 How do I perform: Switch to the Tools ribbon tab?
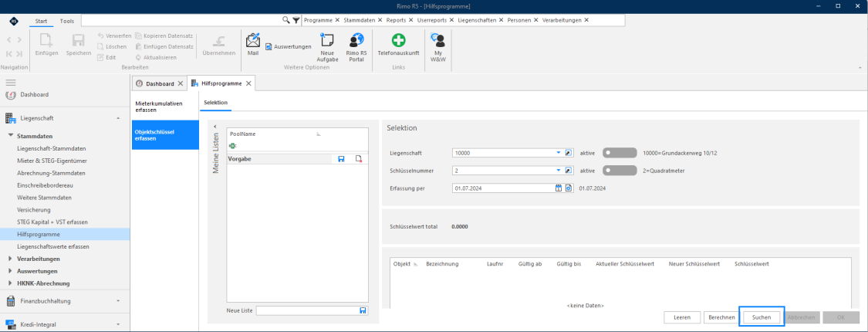67,21
